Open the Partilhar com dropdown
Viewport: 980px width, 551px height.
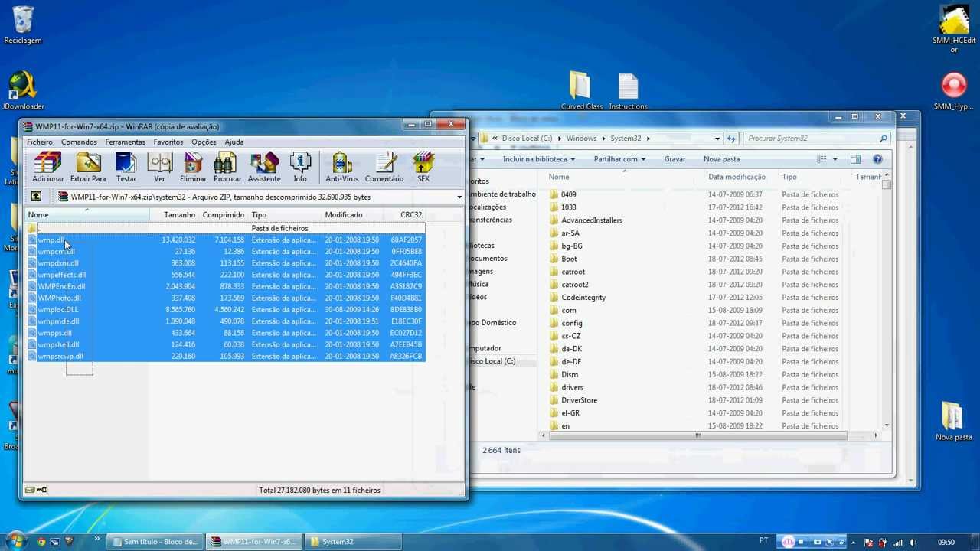click(x=619, y=159)
